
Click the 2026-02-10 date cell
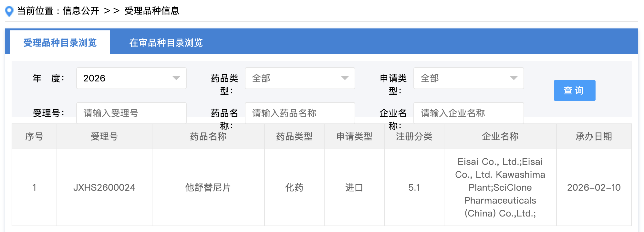[594, 187]
